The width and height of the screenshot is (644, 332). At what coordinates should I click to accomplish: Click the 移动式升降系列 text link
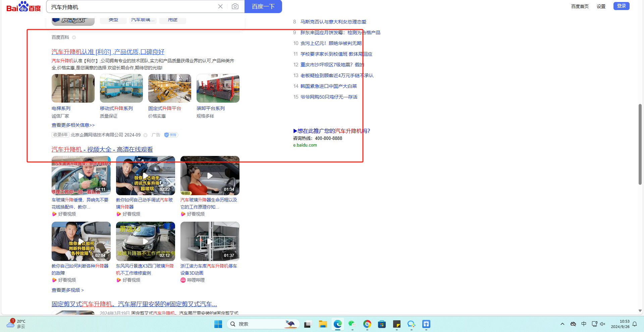tap(116, 108)
